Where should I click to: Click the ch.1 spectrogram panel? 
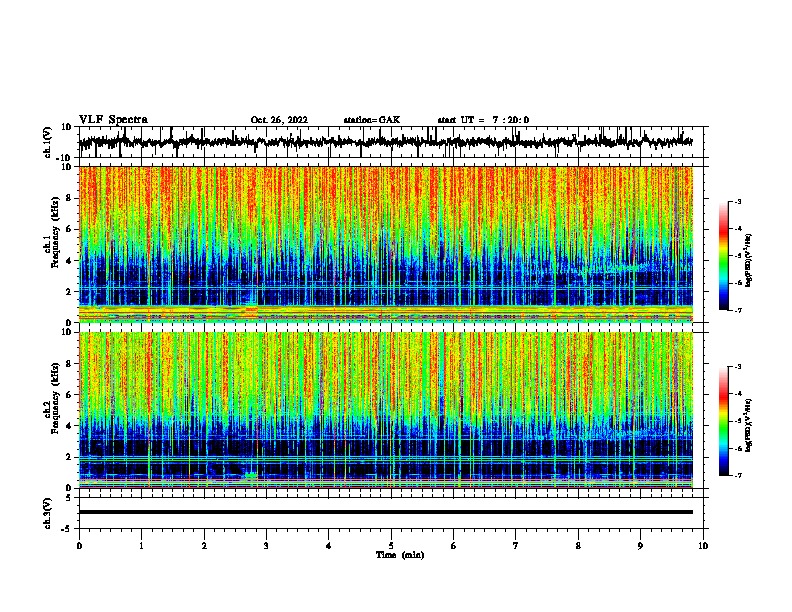[385, 244]
